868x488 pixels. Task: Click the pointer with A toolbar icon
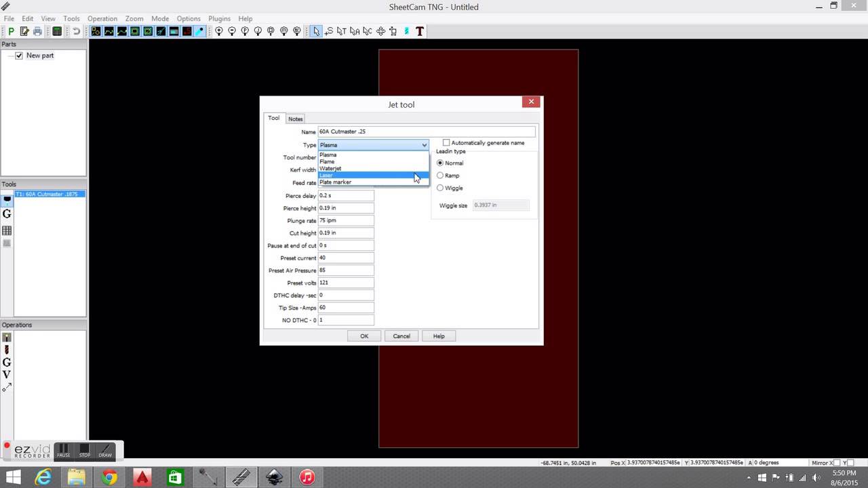click(x=355, y=31)
